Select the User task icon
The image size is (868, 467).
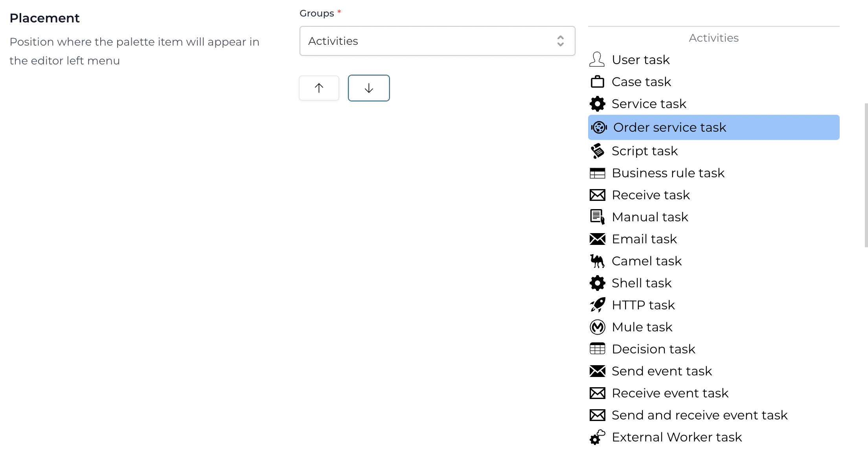tap(598, 60)
